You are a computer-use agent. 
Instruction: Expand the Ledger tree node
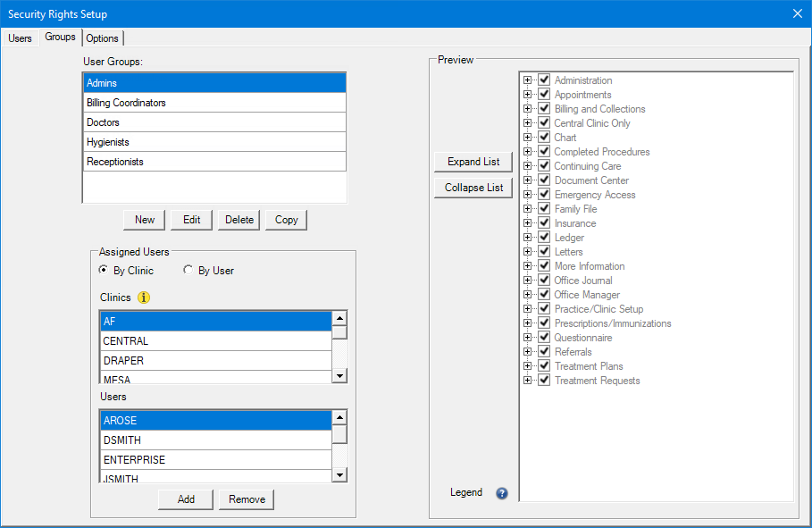pyautogui.click(x=527, y=238)
